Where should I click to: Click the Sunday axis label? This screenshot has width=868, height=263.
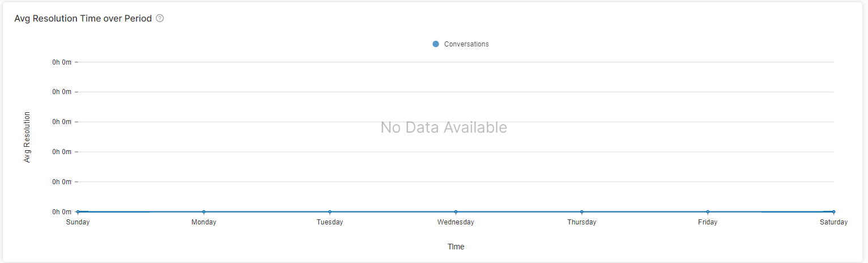78,222
